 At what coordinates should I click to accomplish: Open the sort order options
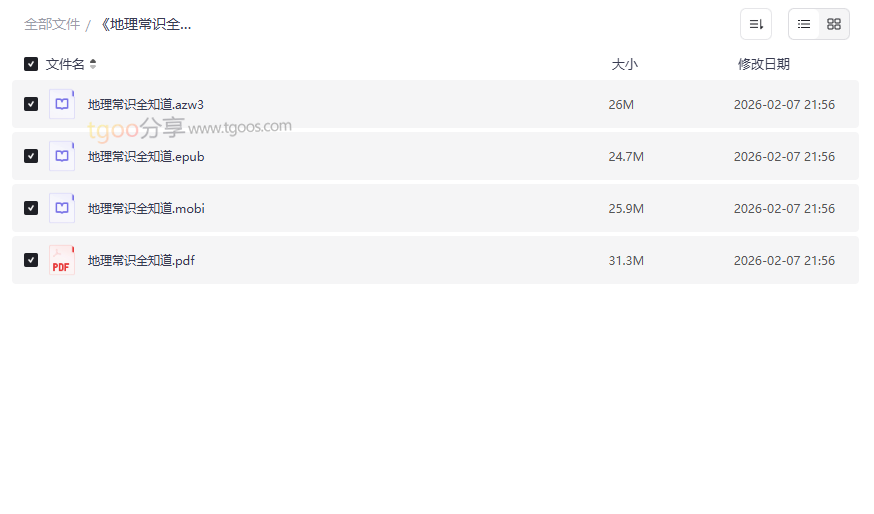point(756,24)
